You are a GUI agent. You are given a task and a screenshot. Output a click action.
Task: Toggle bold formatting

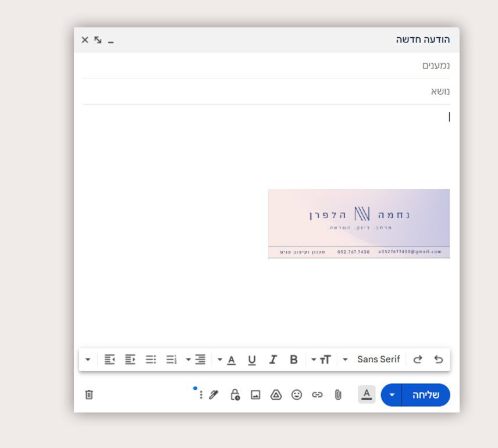pos(294,360)
